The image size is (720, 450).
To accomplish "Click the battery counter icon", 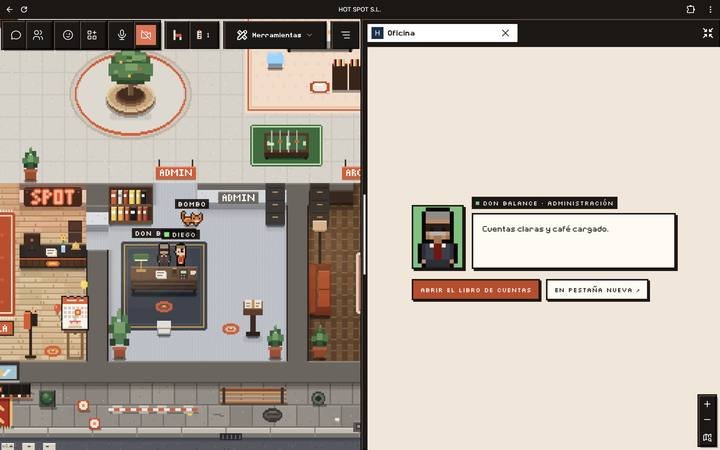I will pyautogui.click(x=203, y=35).
